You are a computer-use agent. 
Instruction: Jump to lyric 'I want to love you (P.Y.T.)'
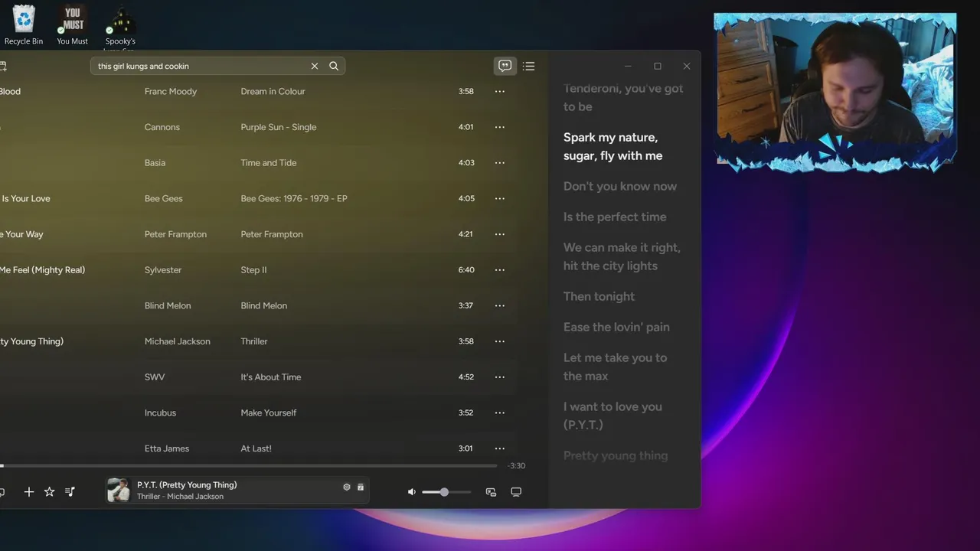coord(612,416)
